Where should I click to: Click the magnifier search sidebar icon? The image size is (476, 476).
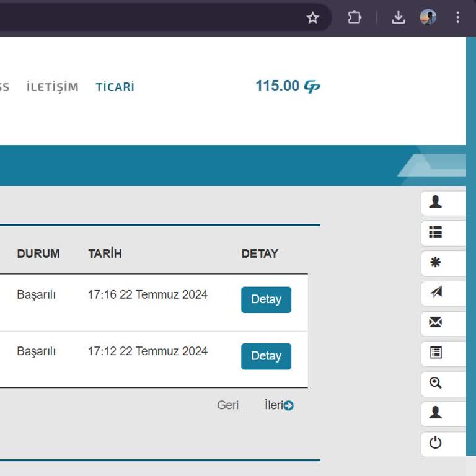coord(435,382)
